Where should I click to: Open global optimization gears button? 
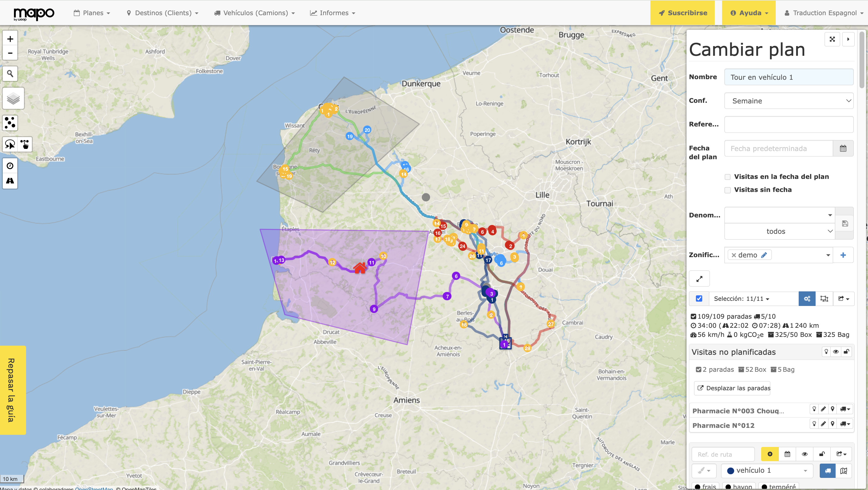pos(807,298)
